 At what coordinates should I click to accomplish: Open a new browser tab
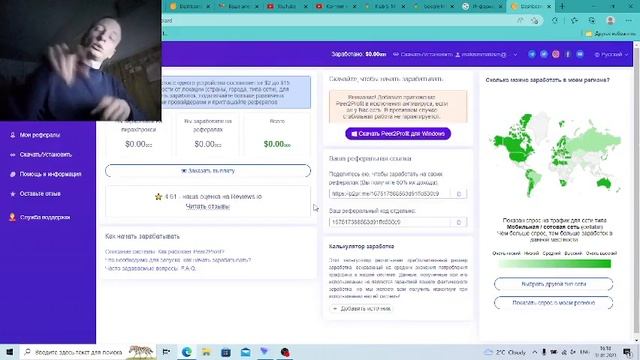pyautogui.click(x=562, y=6)
